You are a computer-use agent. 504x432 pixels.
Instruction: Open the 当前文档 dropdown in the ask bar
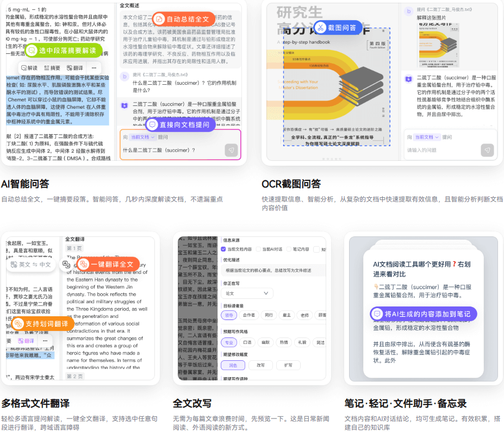pos(142,137)
